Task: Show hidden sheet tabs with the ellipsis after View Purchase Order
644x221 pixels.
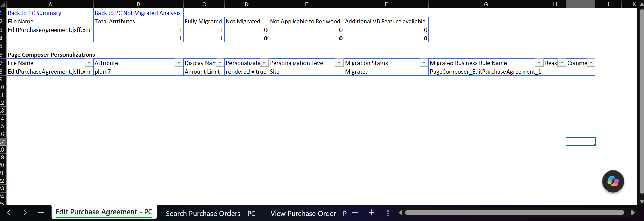Action: coord(355,213)
